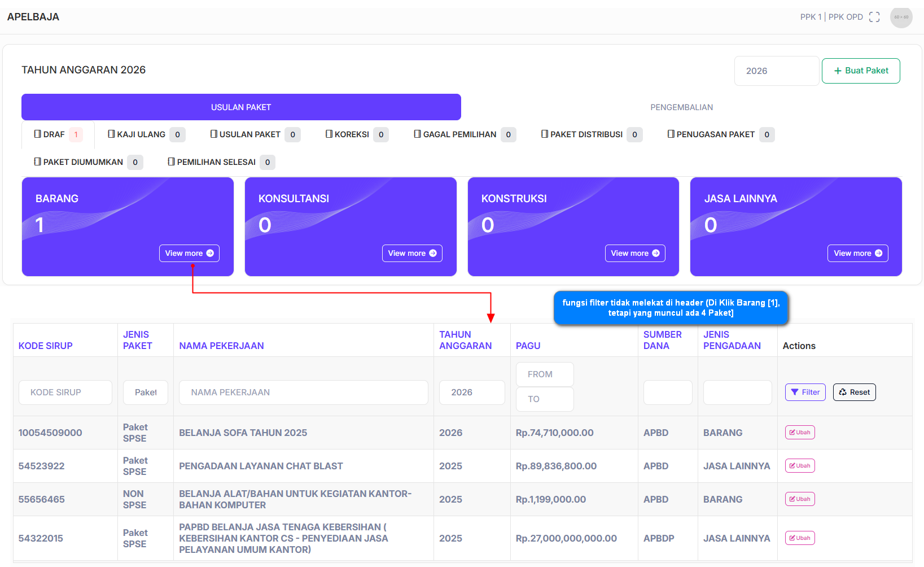Click Ubah for PENGADAAN LAYANAN CHAT BLAST
Viewport: 924px width, 567px height.
(800, 465)
